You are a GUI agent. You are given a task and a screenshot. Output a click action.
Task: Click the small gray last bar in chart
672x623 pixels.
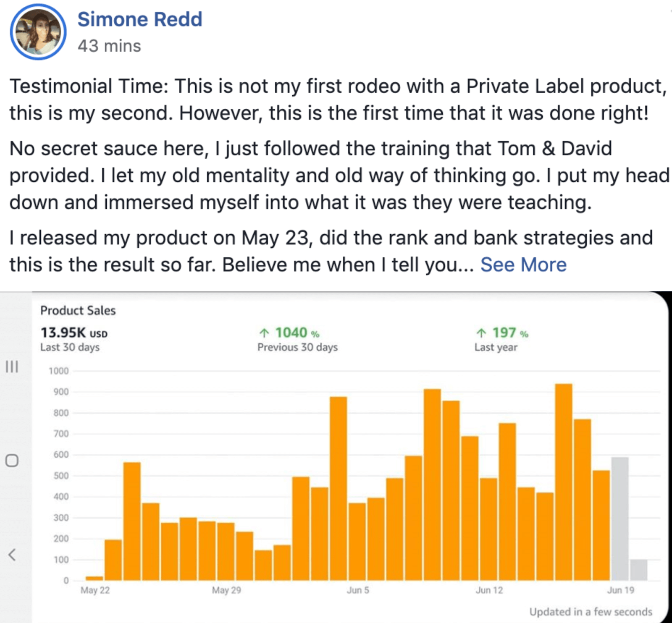click(638, 570)
